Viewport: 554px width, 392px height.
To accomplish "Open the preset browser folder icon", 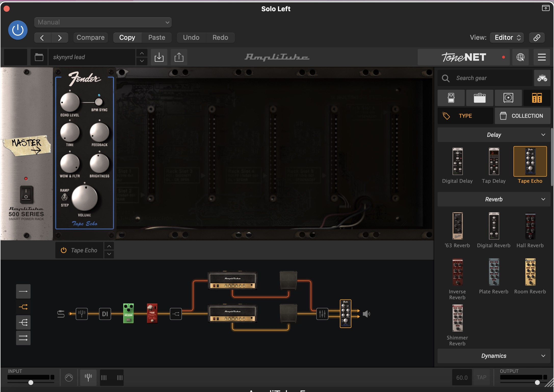I will pyautogui.click(x=39, y=57).
